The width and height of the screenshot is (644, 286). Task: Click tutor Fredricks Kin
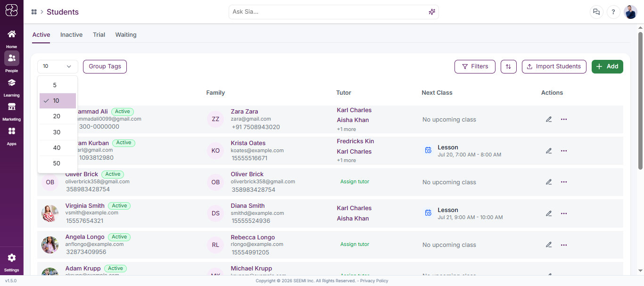[355, 141]
